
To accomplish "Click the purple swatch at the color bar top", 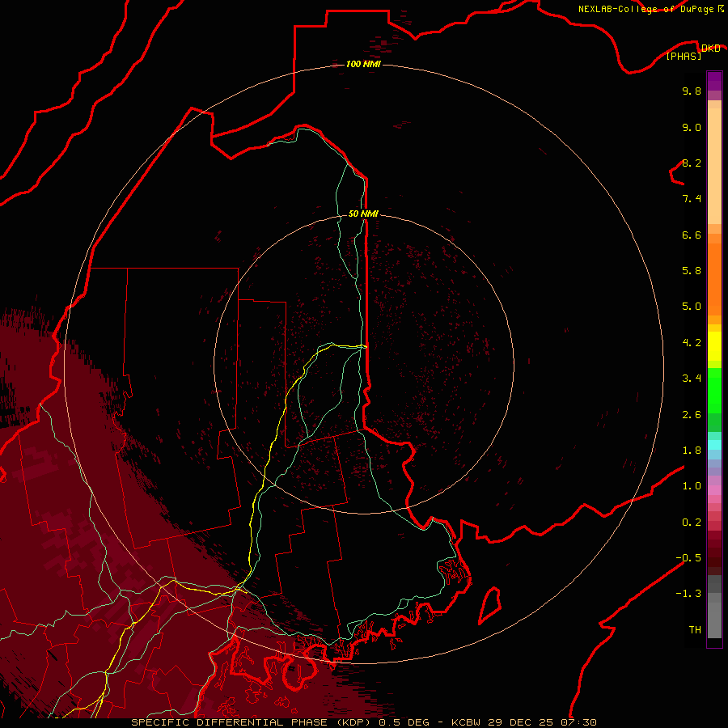I will click(714, 81).
